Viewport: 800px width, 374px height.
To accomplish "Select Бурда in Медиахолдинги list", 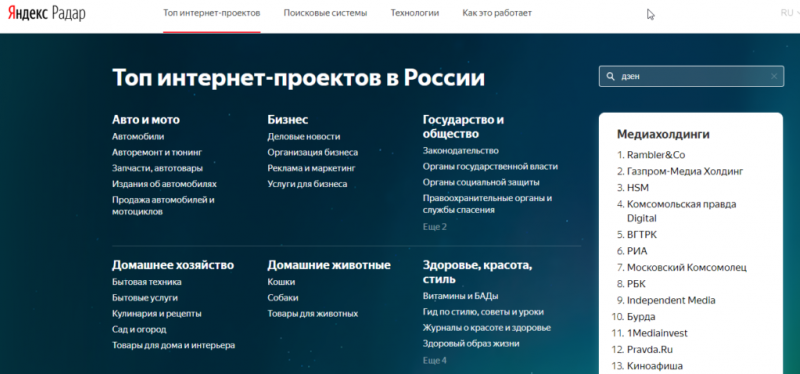I will point(641,316).
